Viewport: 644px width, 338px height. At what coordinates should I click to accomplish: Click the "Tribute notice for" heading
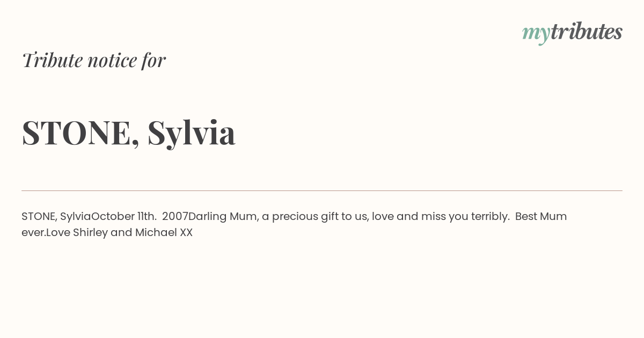pyautogui.click(x=93, y=60)
